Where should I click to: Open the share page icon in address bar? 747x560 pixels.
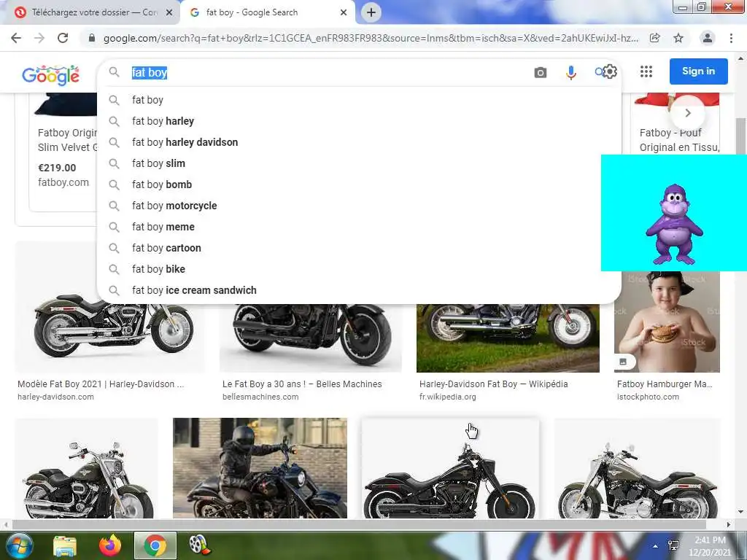655,38
